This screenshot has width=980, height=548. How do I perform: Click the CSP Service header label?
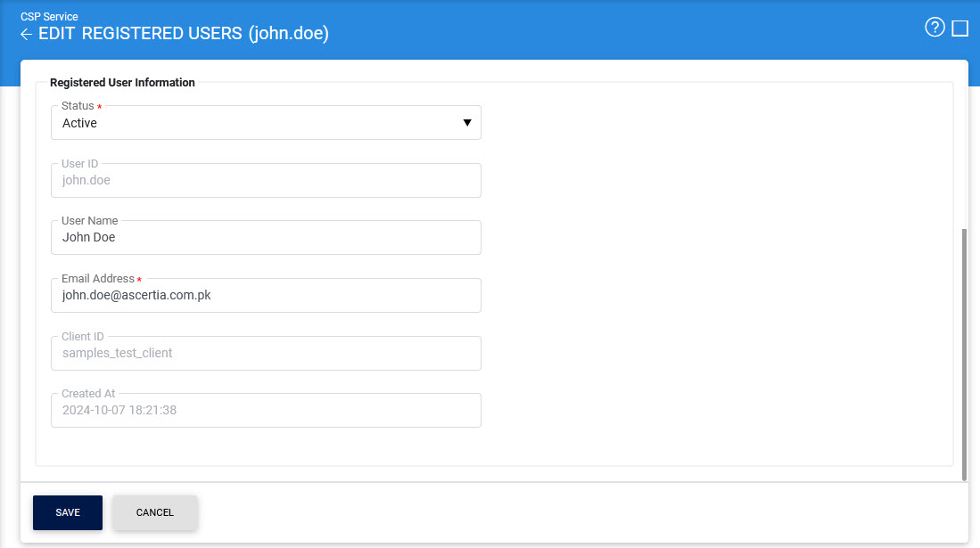[x=49, y=17]
